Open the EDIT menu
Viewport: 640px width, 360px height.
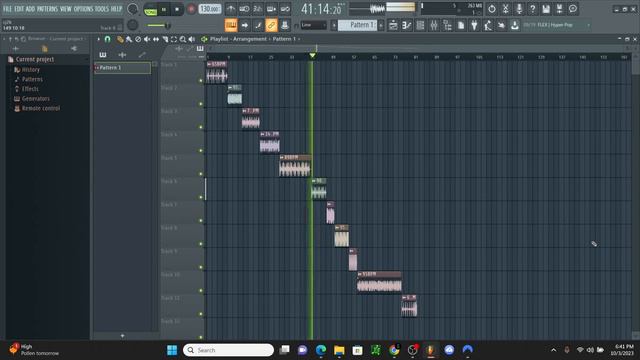[19, 9]
